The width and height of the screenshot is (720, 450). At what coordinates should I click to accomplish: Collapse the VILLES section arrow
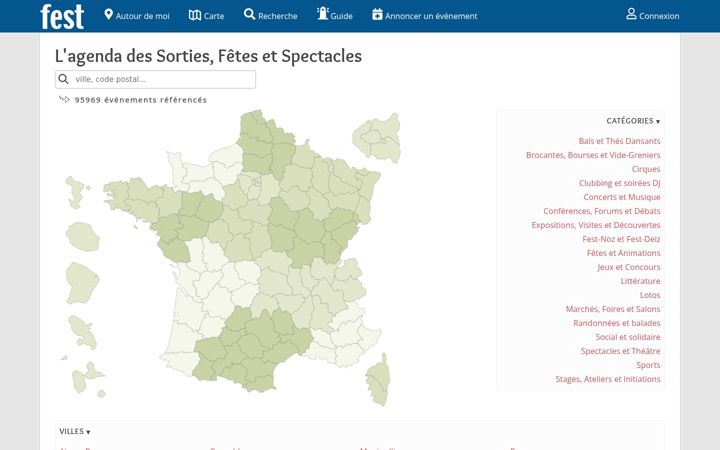[x=88, y=432]
